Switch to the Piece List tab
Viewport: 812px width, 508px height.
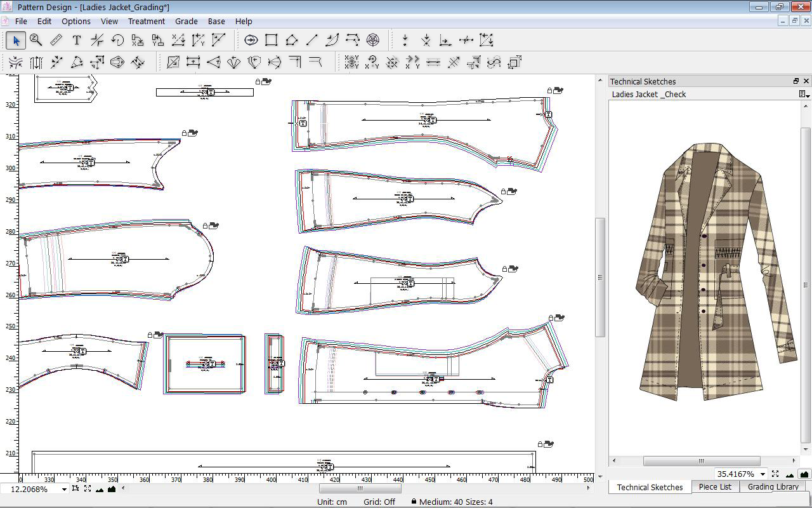point(715,487)
